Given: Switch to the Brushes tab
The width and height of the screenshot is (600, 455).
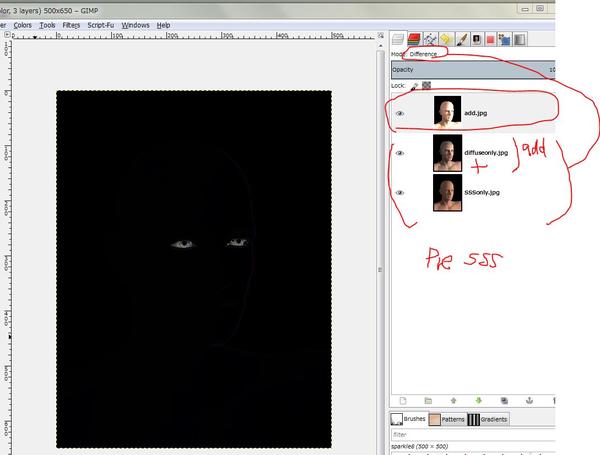Looking at the screenshot, I should coord(408,419).
